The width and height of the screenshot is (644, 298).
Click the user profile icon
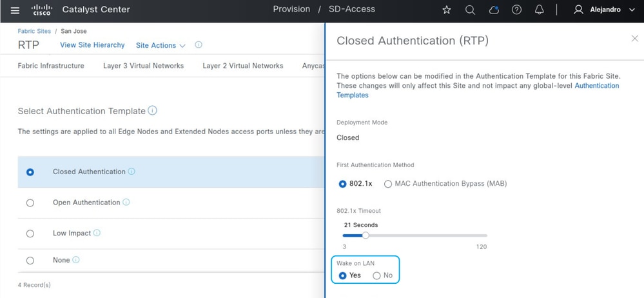(x=578, y=10)
